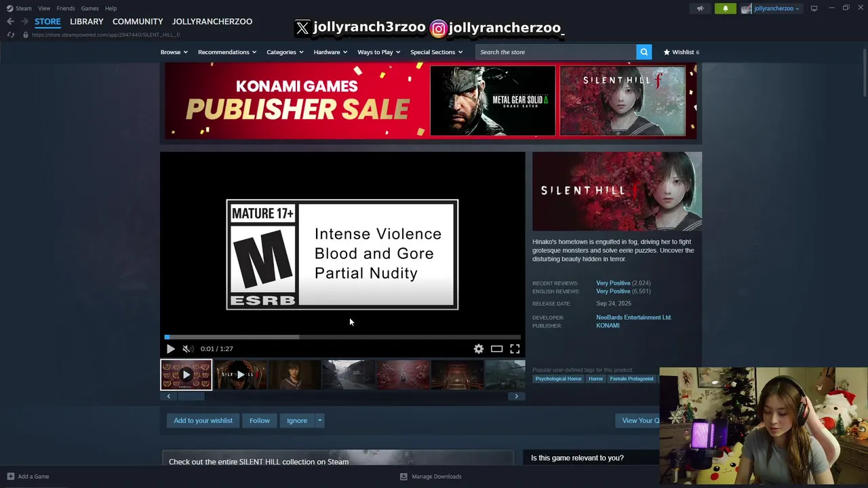This screenshot has width=868, height=488.
Task: Open Metal Gear Solid Delta banner image
Action: [x=493, y=101]
